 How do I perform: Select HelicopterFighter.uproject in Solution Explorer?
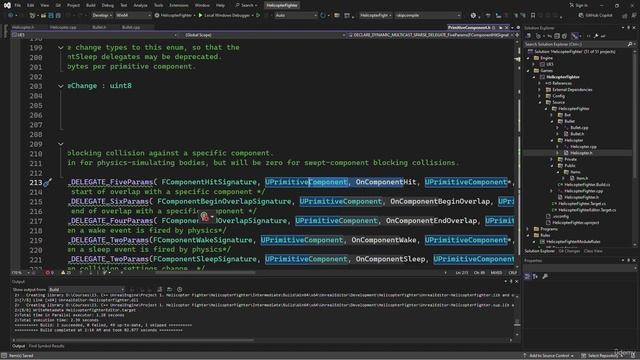click(576, 223)
